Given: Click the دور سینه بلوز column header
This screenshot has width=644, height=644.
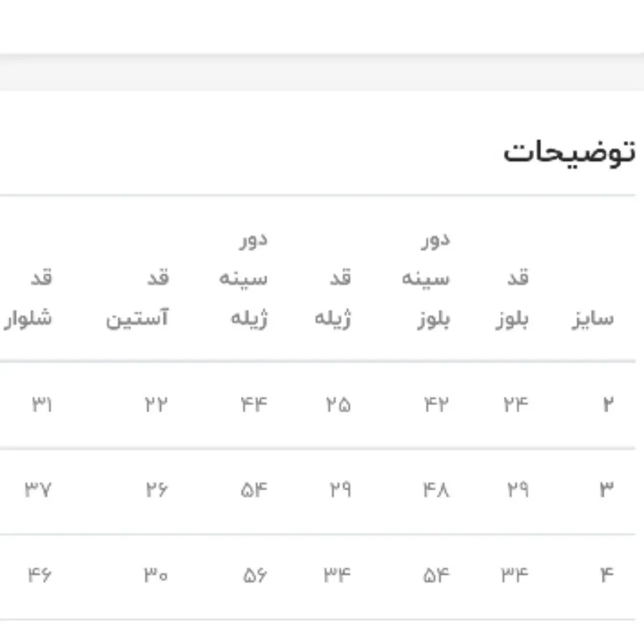Looking at the screenshot, I should [425, 279].
